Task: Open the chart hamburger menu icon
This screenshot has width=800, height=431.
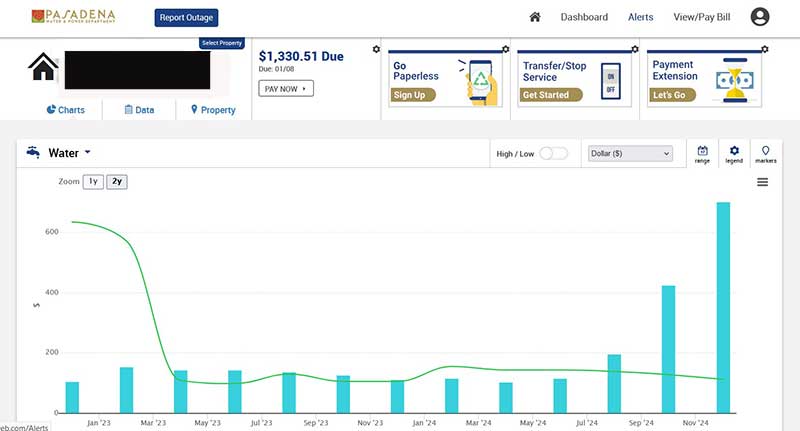Action: tap(762, 182)
